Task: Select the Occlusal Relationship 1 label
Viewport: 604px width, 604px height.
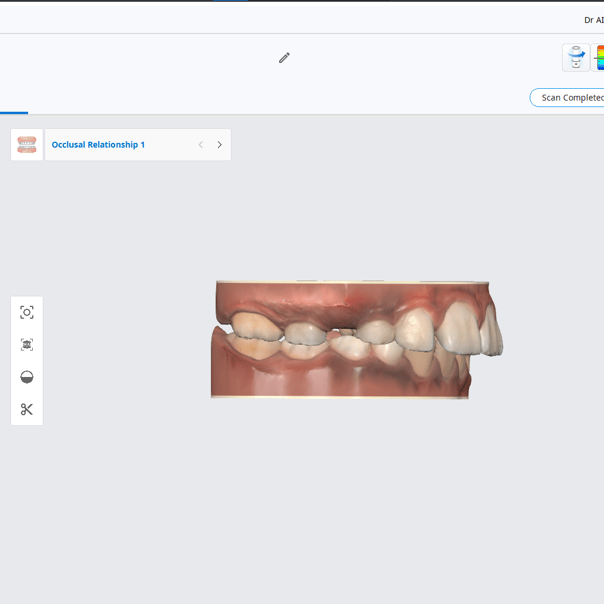Action: [98, 145]
